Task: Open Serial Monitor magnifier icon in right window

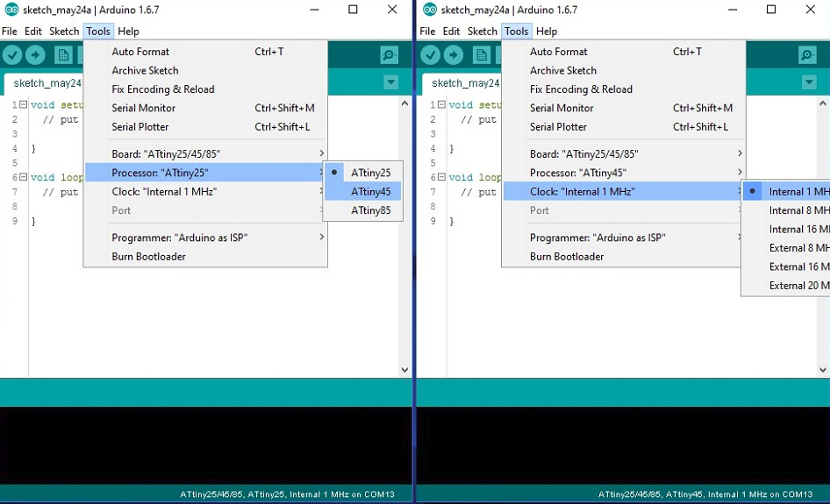Action: [x=807, y=54]
